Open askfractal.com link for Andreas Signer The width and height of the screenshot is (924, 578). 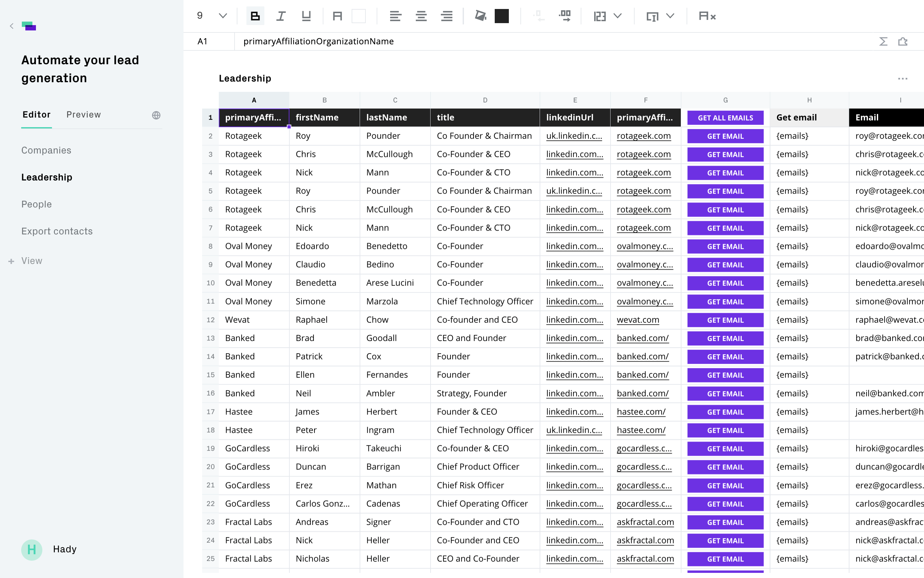[645, 522]
